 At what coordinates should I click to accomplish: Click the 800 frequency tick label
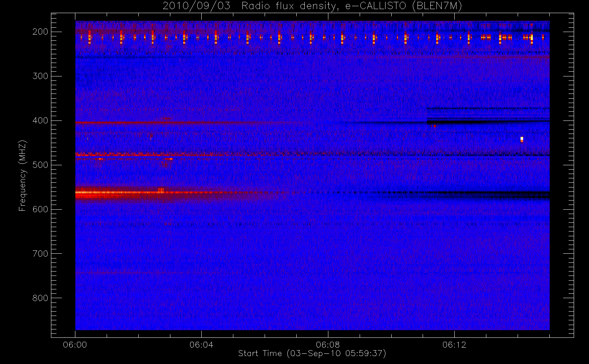coord(40,298)
